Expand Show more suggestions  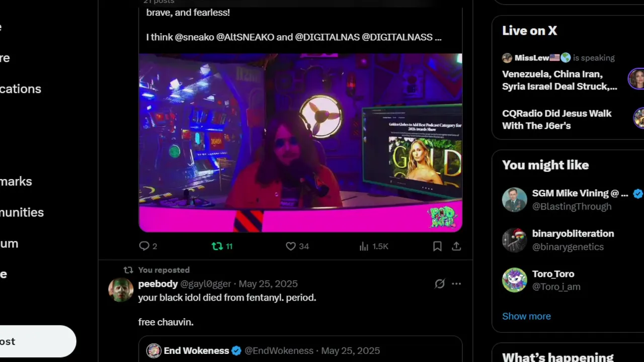point(526,316)
